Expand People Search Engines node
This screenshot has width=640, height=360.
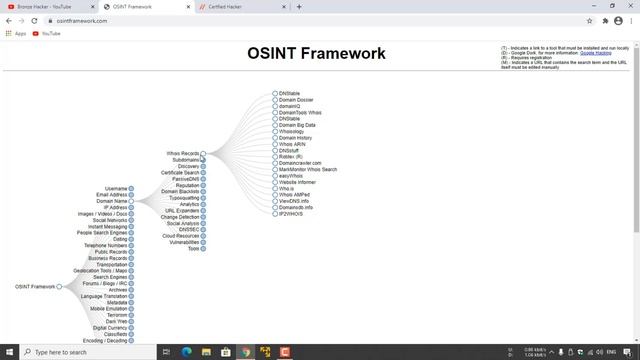[131, 233]
